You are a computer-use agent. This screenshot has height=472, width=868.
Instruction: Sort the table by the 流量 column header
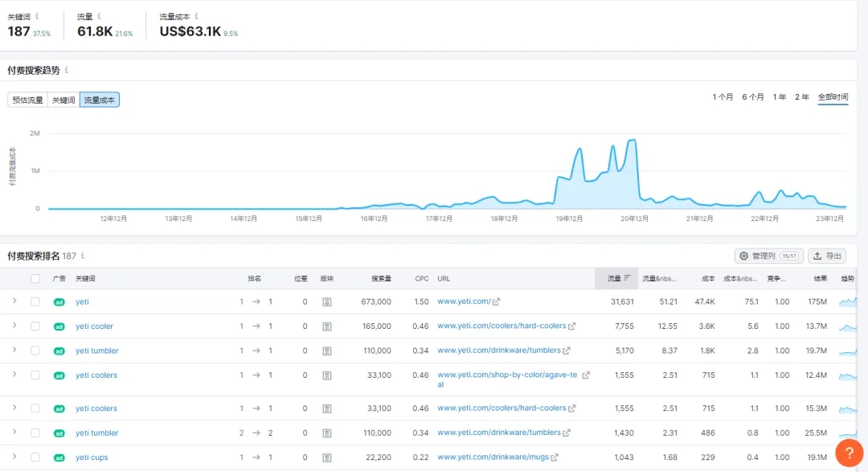[615, 279]
